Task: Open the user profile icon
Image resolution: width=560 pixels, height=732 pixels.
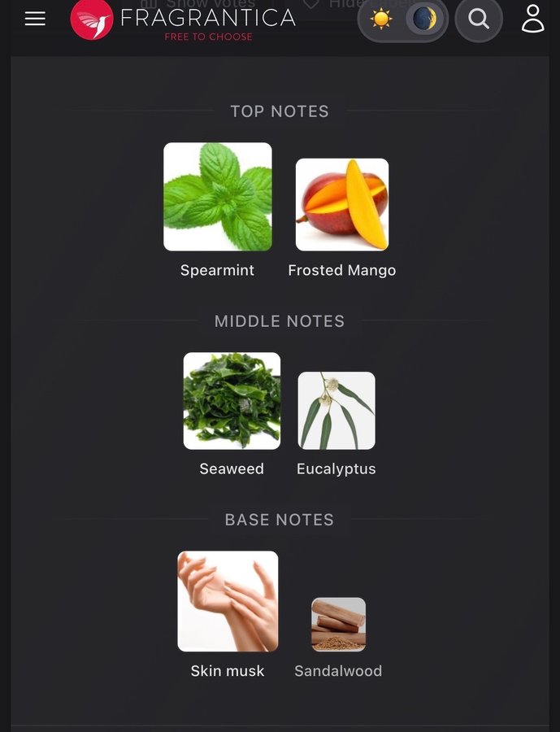Action: [532, 20]
